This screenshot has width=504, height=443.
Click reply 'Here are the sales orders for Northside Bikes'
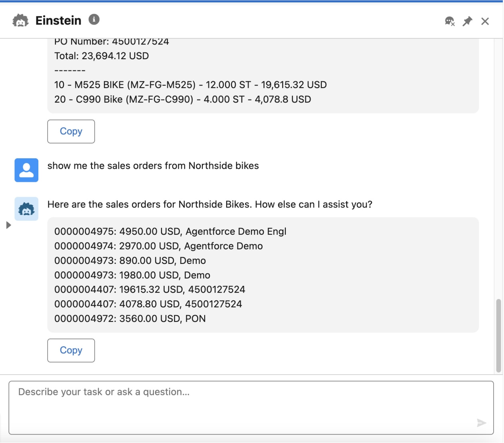pos(210,204)
